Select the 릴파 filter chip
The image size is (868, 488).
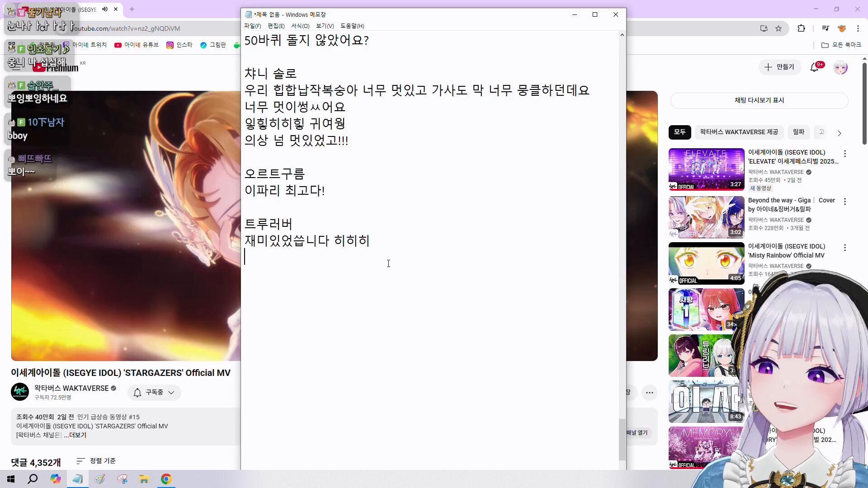[798, 132]
